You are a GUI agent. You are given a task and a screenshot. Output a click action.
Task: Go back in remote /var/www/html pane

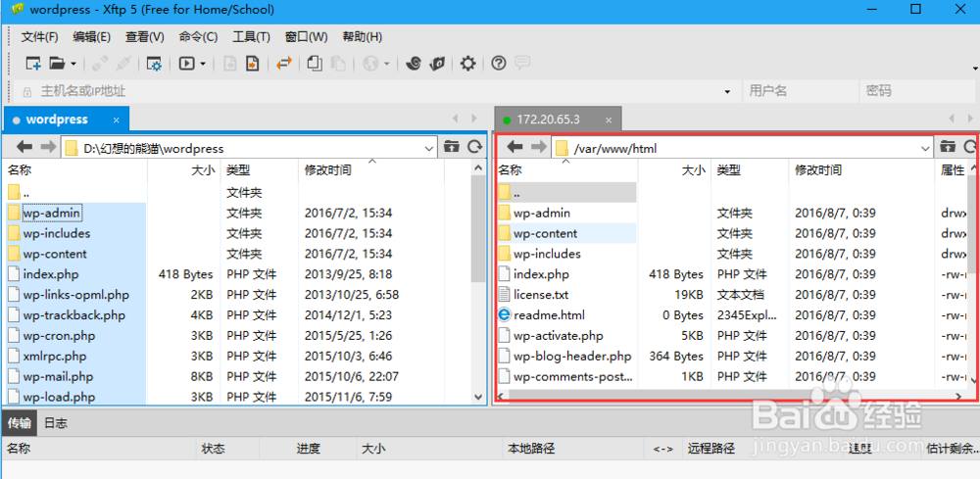515,147
